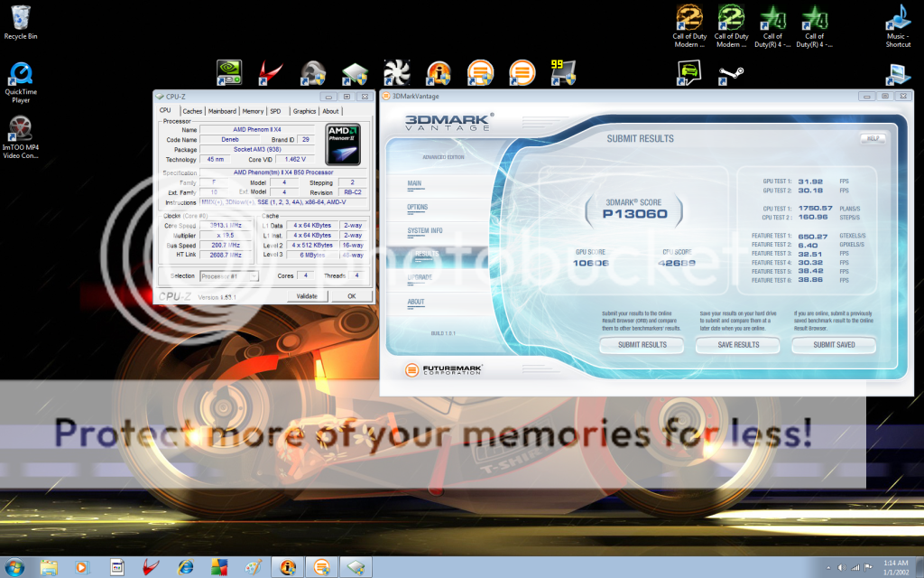This screenshot has height=578, width=924.
Task: Click the red swoosh taskbar icon
Action: [151, 567]
